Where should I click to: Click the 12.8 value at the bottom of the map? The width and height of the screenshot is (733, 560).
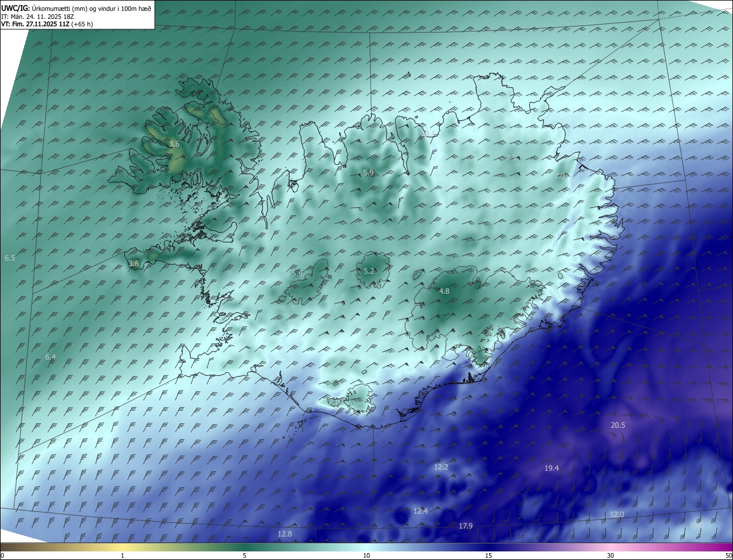tap(285, 534)
